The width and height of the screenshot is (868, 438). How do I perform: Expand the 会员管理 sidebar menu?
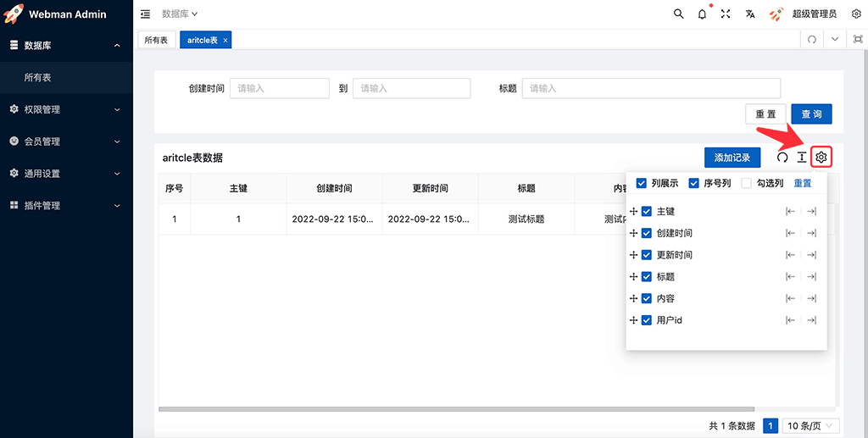66,141
